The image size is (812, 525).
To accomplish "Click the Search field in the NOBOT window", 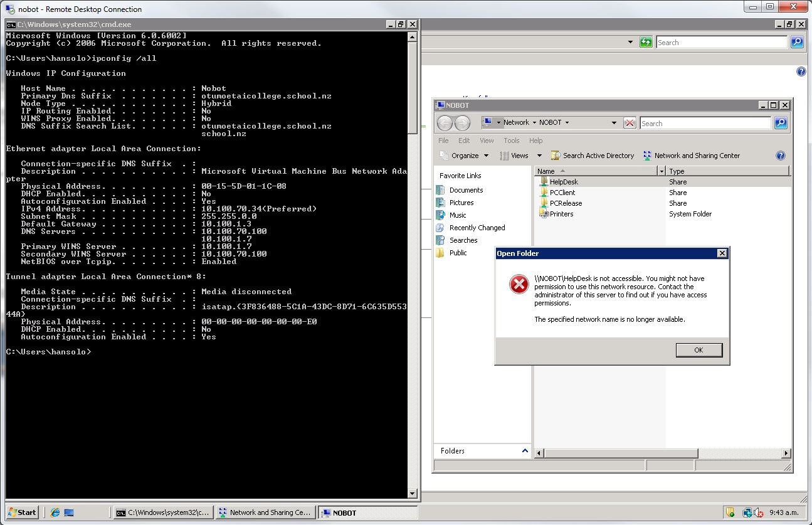I will (705, 123).
